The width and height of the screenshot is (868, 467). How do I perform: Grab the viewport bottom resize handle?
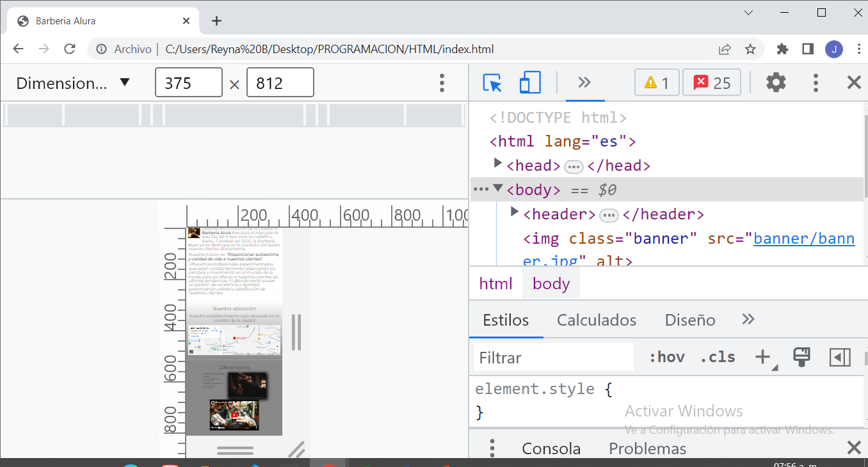(x=235, y=450)
